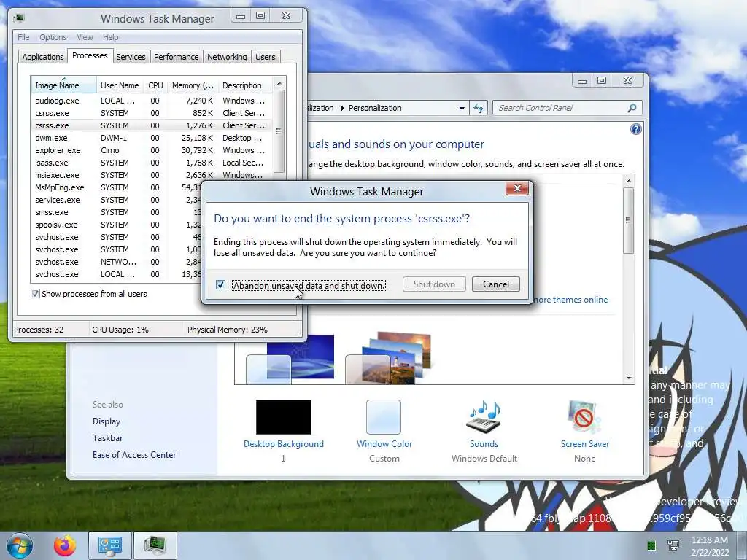Open the address bar history dropdown
Viewport: 747px width, 560px height.
click(x=462, y=108)
